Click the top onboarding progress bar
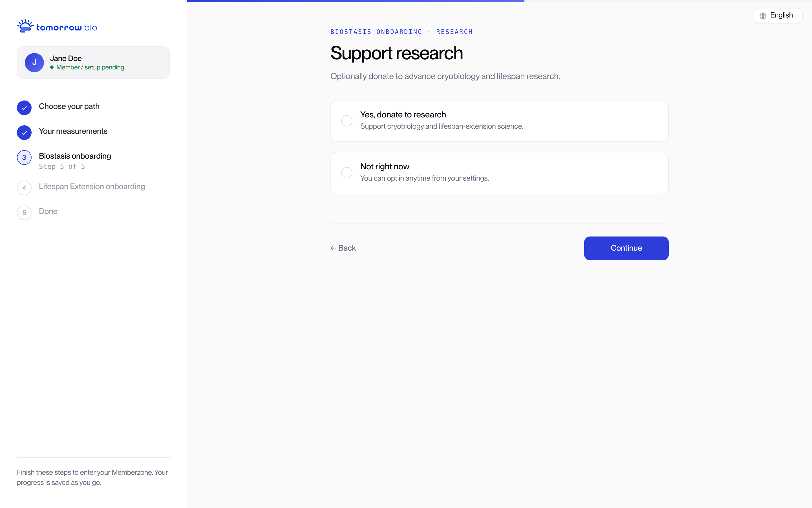 (499, 1)
